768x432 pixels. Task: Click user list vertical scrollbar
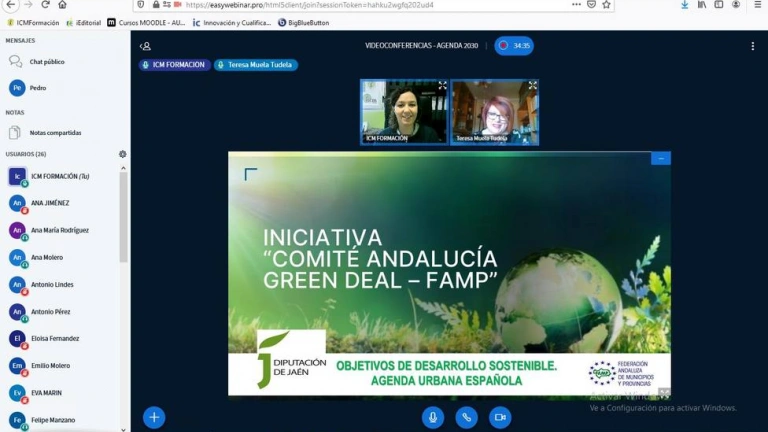tap(124, 215)
